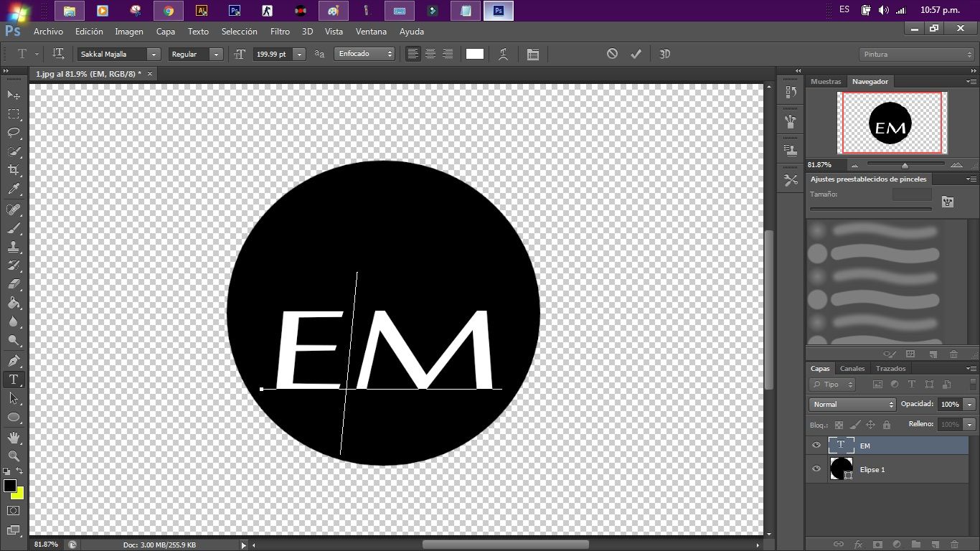This screenshot has height=551, width=980.
Task: Open the Capas panel flyout menu
Action: (x=971, y=368)
